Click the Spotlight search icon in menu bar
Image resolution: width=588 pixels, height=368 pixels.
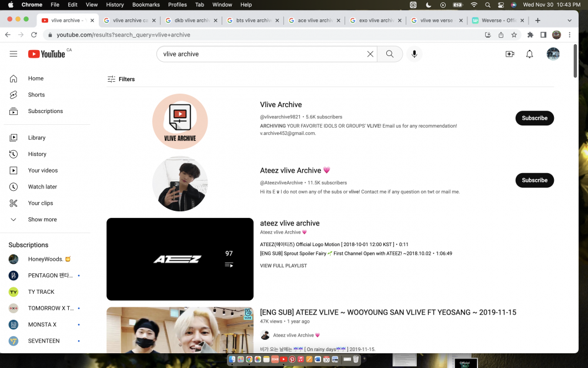pos(487,5)
